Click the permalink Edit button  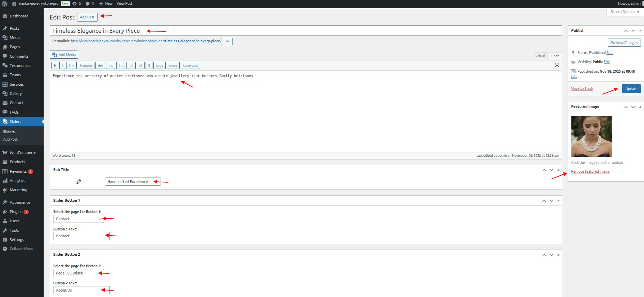click(227, 41)
